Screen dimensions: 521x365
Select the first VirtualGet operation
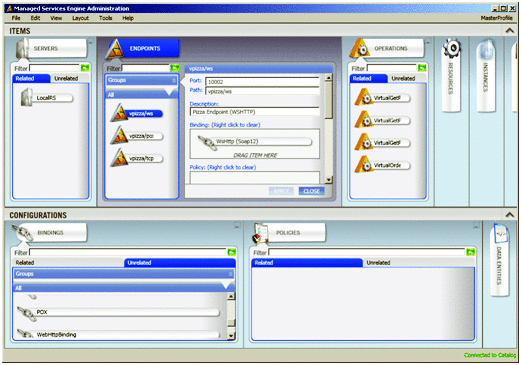click(382, 98)
